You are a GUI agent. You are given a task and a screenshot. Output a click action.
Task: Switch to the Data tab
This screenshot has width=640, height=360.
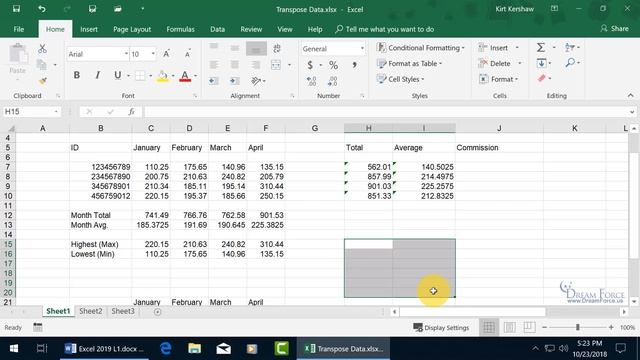tap(218, 29)
